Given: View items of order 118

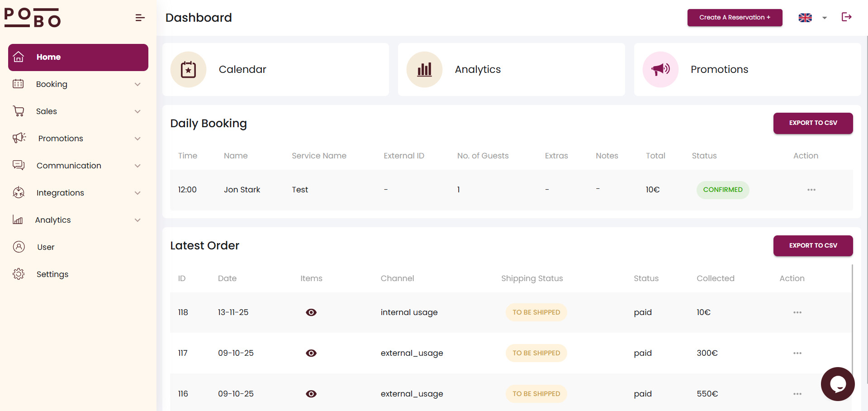Looking at the screenshot, I should 311,312.
